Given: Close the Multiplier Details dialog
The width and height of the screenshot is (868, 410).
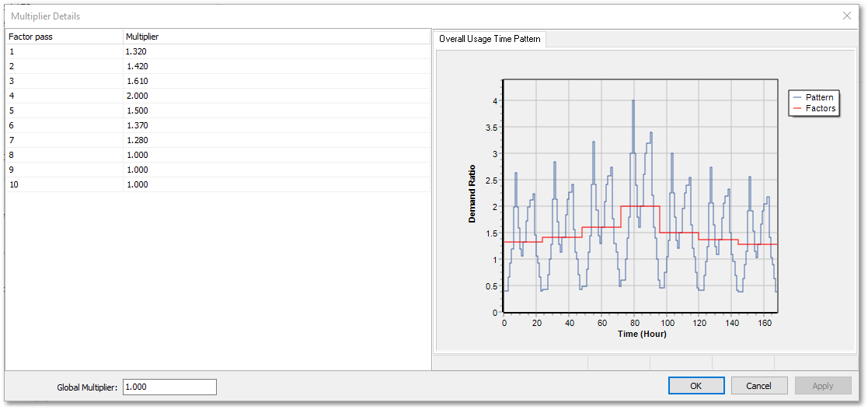Looking at the screenshot, I should [846, 16].
